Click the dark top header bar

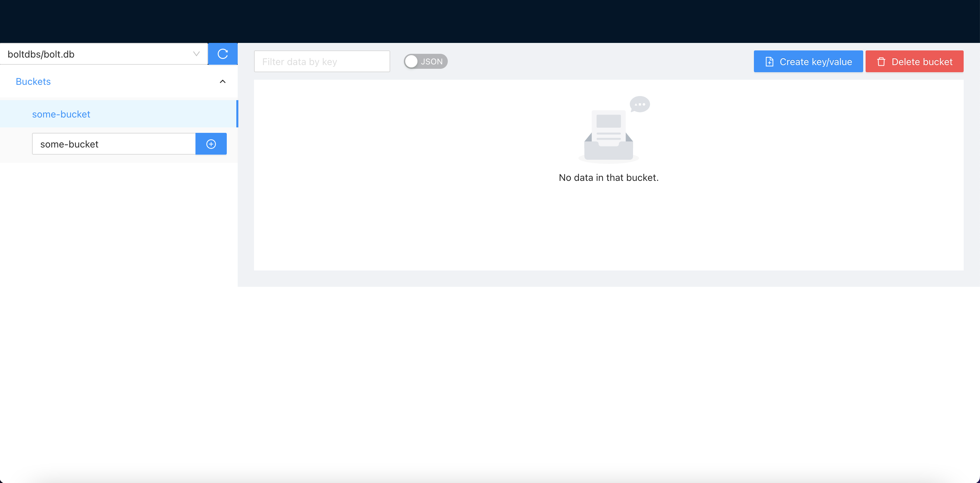[490, 21]
